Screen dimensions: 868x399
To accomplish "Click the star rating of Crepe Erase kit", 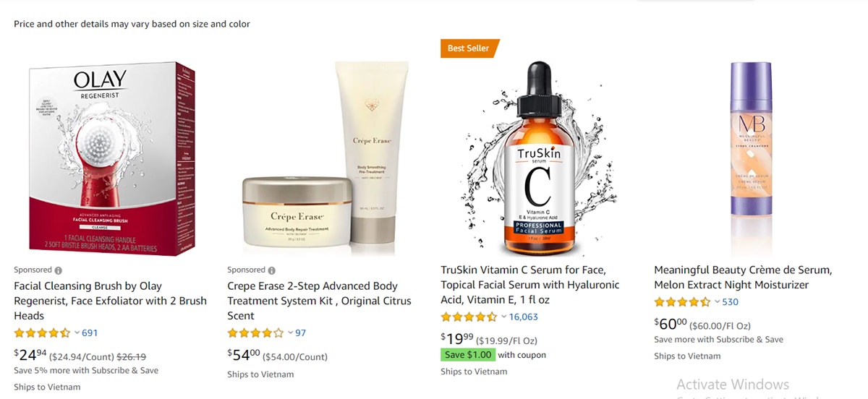I will (255, 333).
